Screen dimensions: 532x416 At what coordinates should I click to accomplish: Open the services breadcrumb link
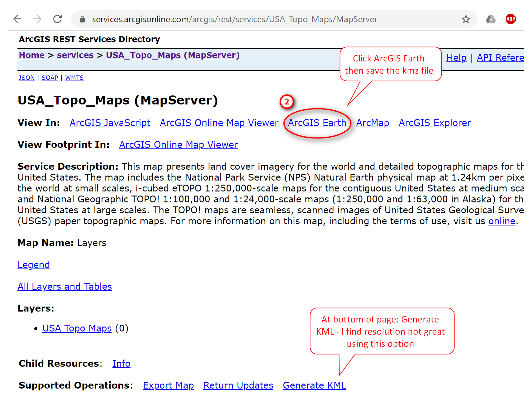[x=75, y=55]
